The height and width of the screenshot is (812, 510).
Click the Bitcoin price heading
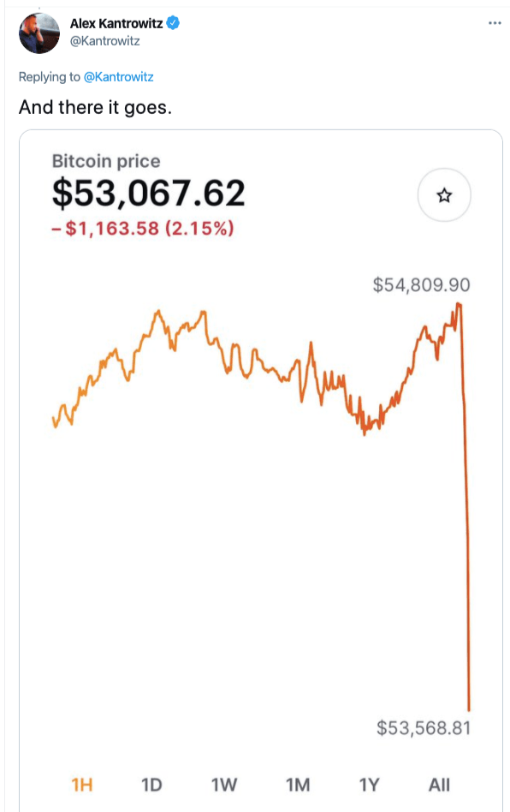[106, 161]
